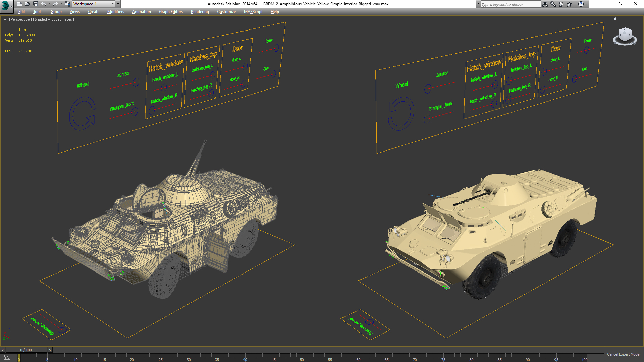
Task: Click Cancel Expert Mode button
Action: coord(623,354)
